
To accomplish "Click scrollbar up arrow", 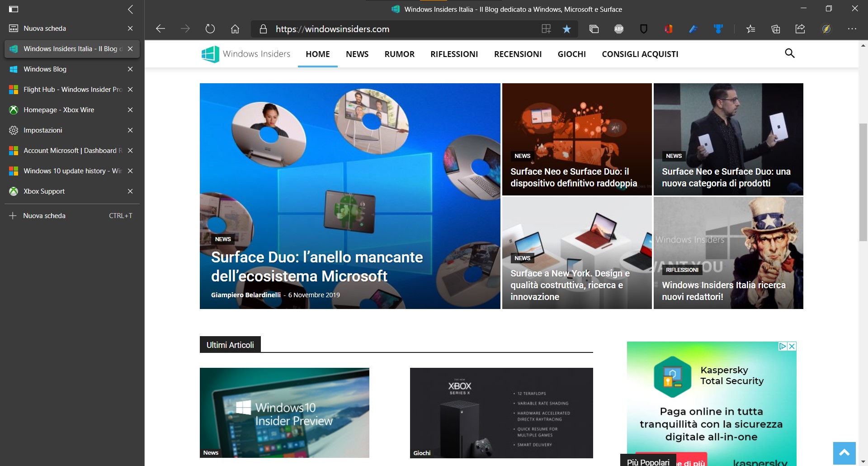I will (863, 46).
